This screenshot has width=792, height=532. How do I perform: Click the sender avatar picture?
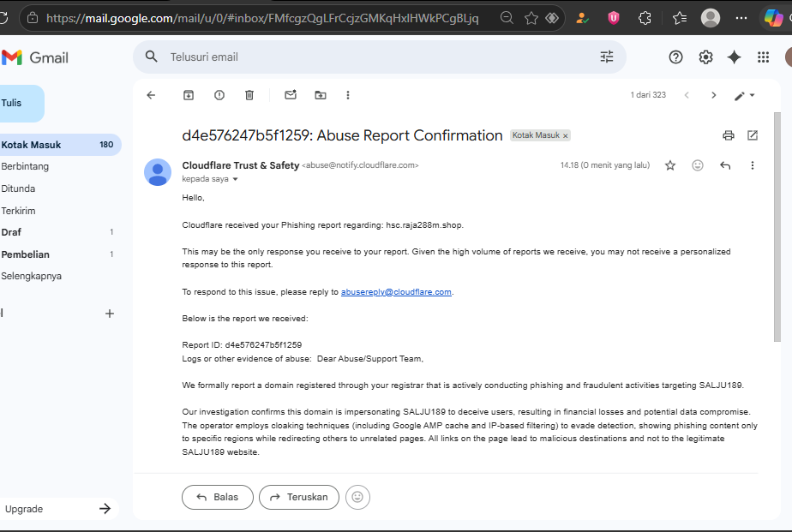coord(158,172)
